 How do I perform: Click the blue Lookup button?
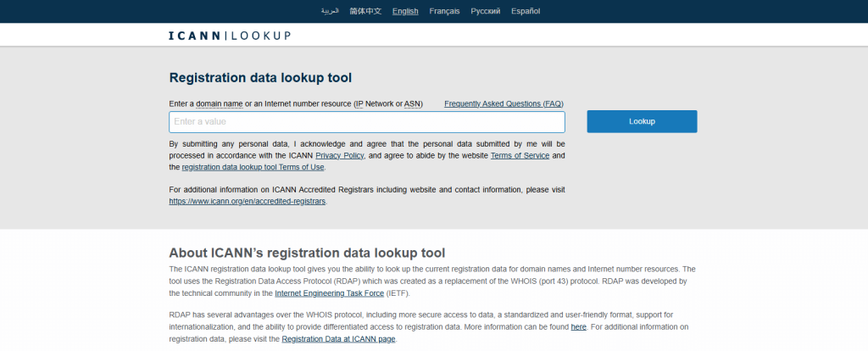[x=642, y=121]
